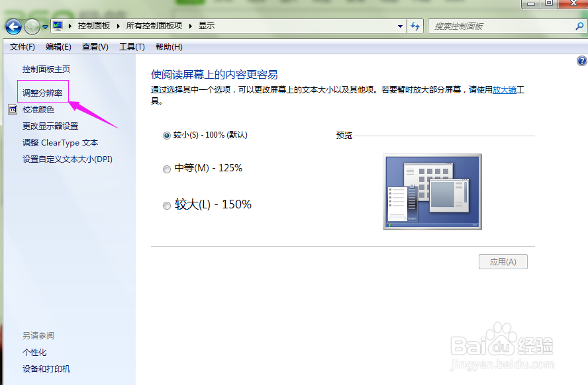Viewport: 588px width, 385px height.
Task: Click inside the 搜索控制面板 search field
Action: click(x=503, y=26)
